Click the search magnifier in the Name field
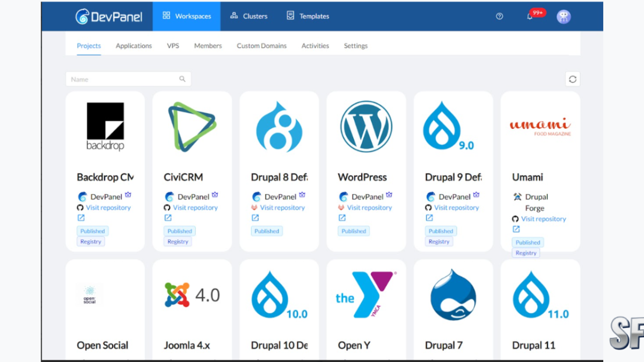644x362 pixels. pyautogui.click(x=182, y=79)
